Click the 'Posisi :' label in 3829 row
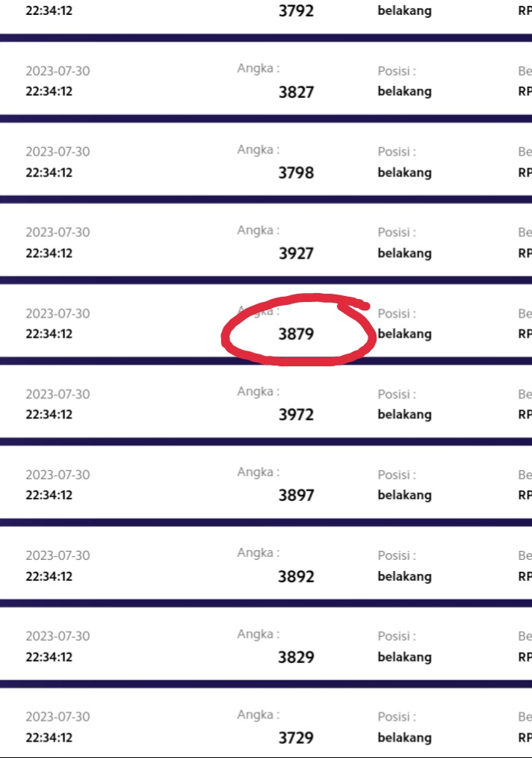Image resolution: width=532 pixels, height=758 pixels. pyautogui.click(x=397, y=636)
